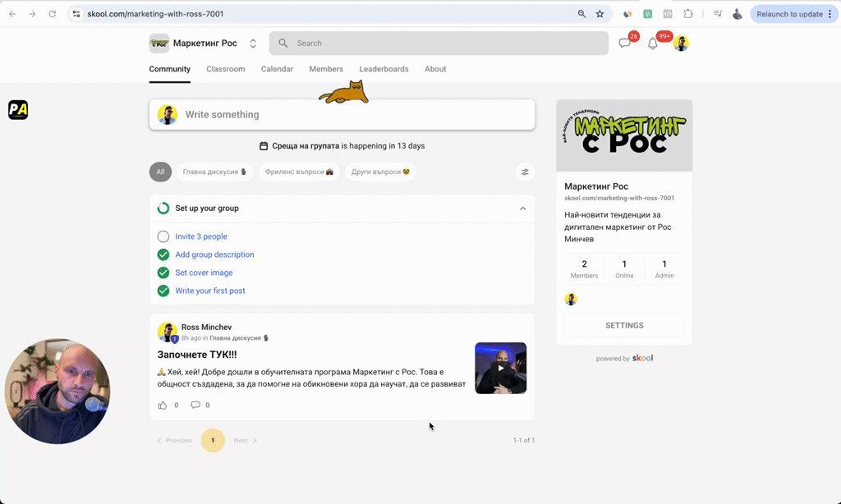Bookmark this page with star icon
Image resolution: width=841 pixels, height=504 pixels.
pos(600,14)
